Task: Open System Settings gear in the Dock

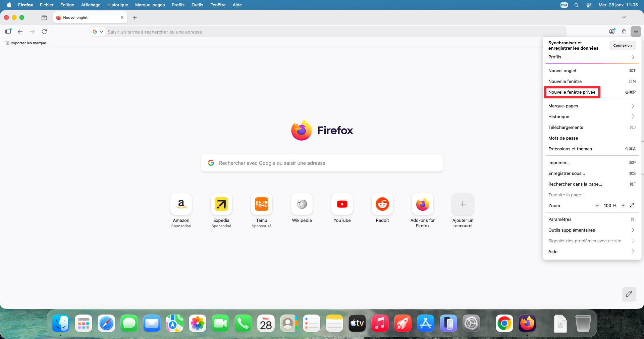Action: coord(471,324)
